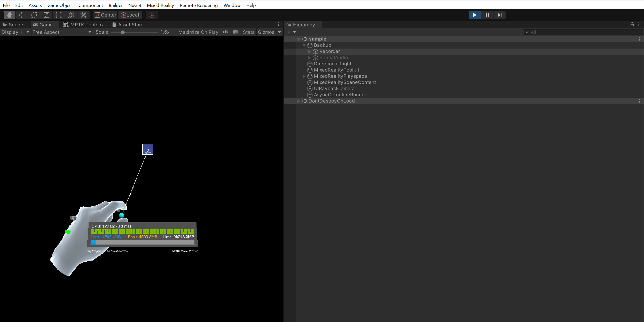This screenshot has width=644, height=322.
Task: Click the Stats button
Action: [248, 32]
